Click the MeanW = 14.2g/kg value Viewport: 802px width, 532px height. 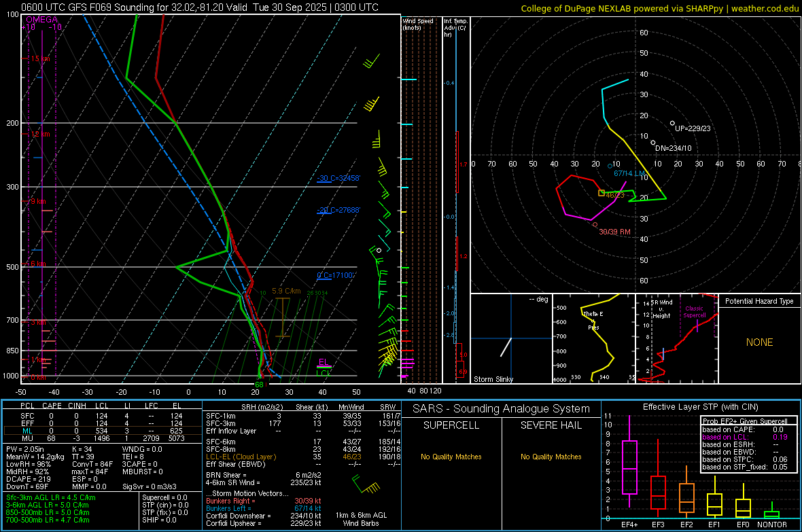click(35, 457)
